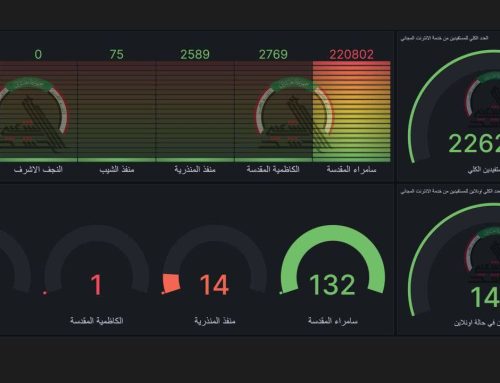The height and width of the screenshot is (383, 500).
Task: Select the سامراء المقدسة red-yellow bar gauge
Action: click(x=351, y=111)
